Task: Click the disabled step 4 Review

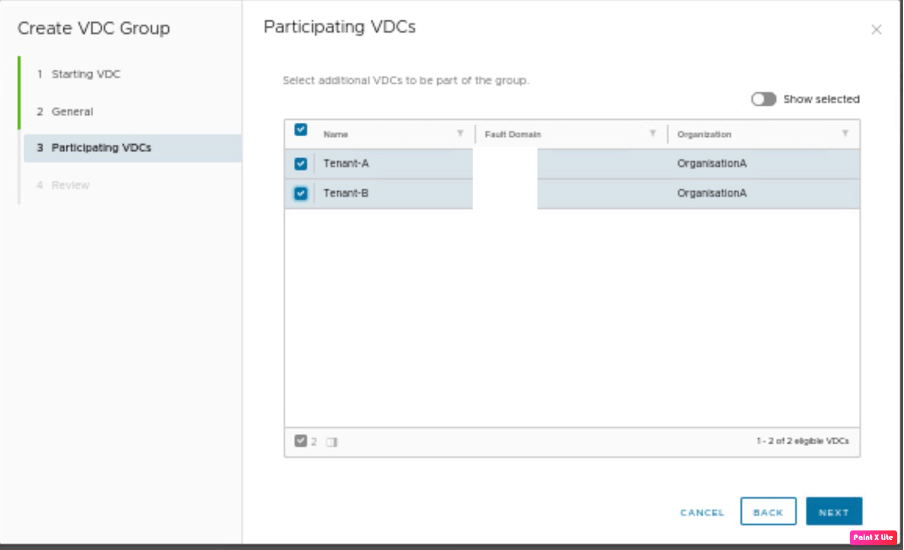Action: point(70,185)
